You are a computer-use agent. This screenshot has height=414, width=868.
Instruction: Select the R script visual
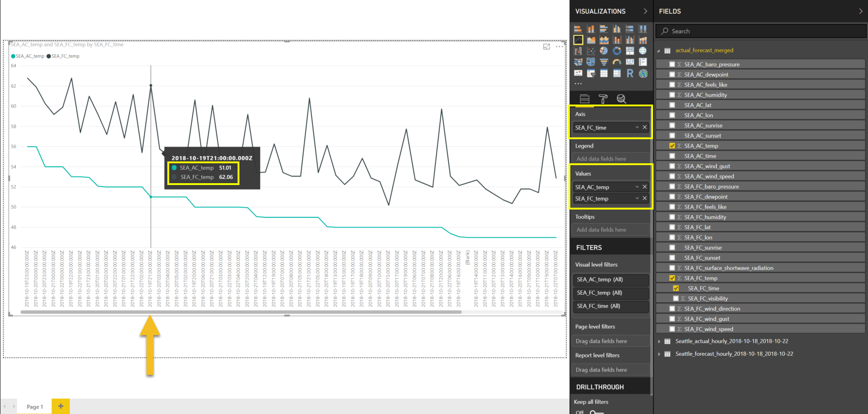click(630, 73)
